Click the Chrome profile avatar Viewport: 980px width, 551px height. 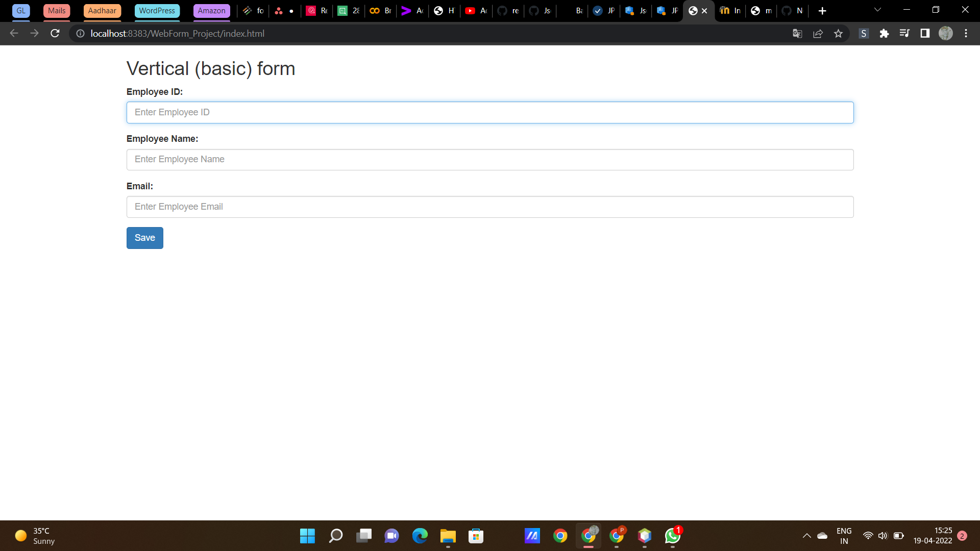pos(946,33)
